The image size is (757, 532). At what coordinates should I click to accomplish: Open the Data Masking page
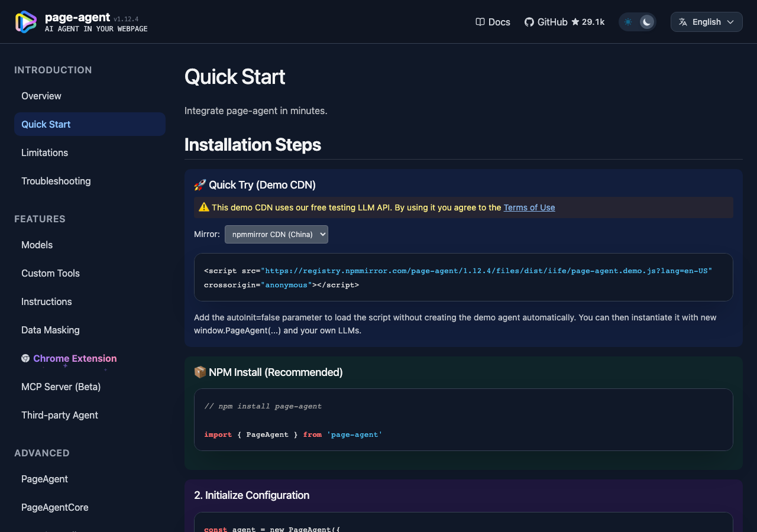click(x=90, y=330)
